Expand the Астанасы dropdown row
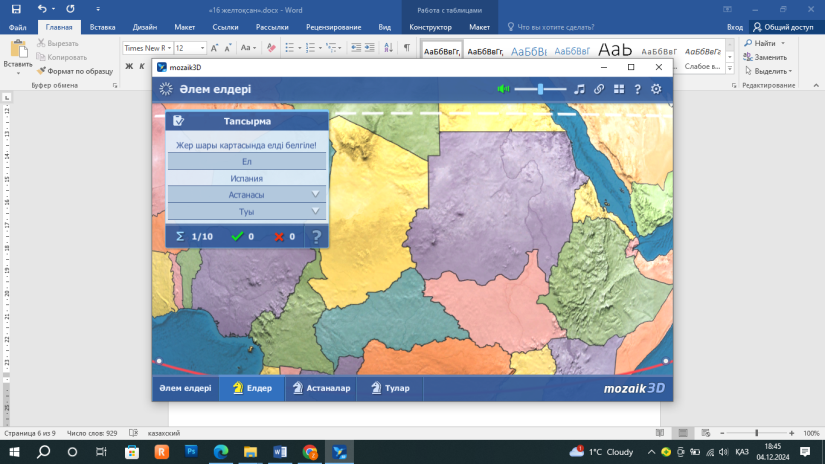This screenshot has height=464, width=825. coord(246,195)
